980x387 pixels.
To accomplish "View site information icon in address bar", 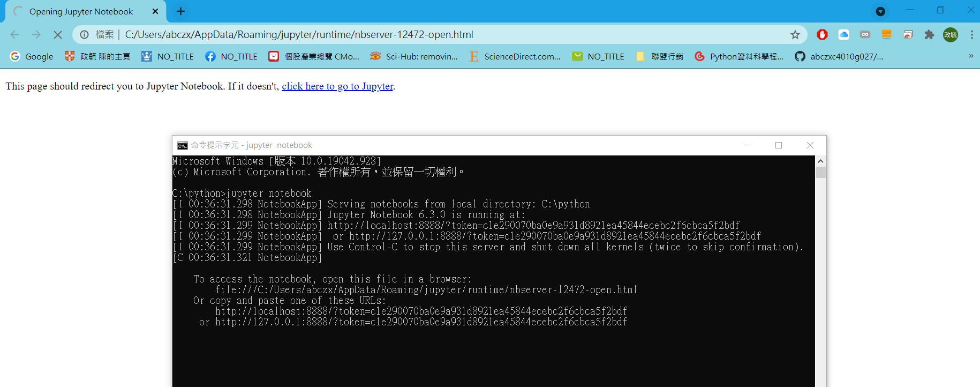I will [x=85, y=35].
